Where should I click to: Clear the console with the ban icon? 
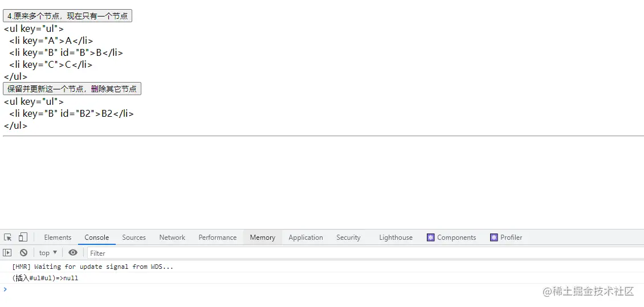pyautogui.click(x=24, y=253)
